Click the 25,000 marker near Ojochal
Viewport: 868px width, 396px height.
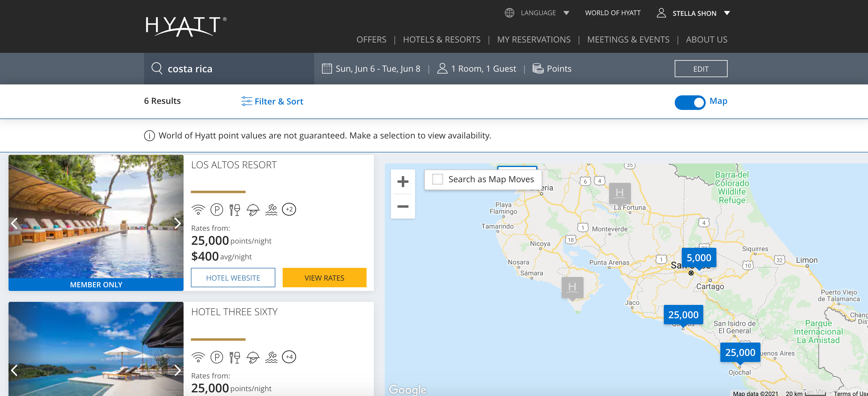click(740, 353)
